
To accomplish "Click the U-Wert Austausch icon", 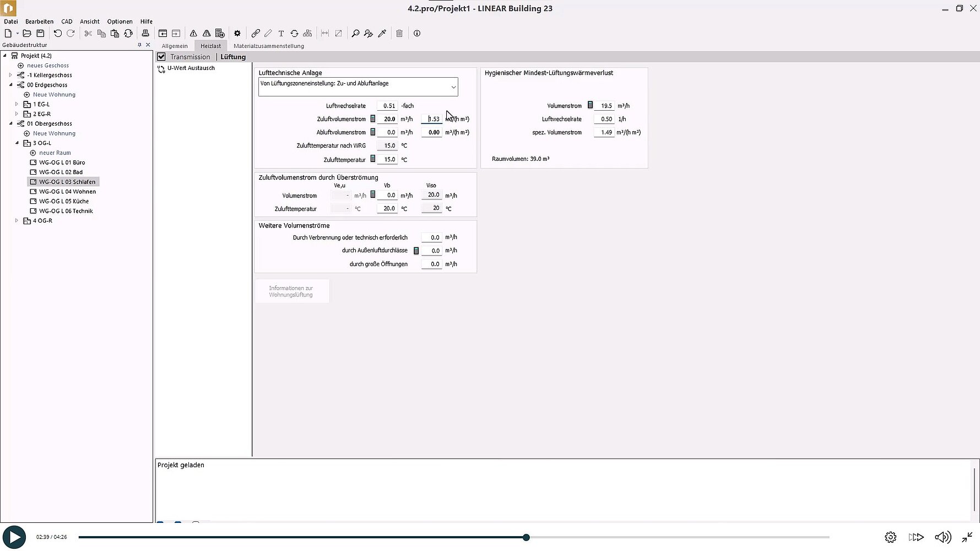I will pyautogui.click(x=161, y=69).
